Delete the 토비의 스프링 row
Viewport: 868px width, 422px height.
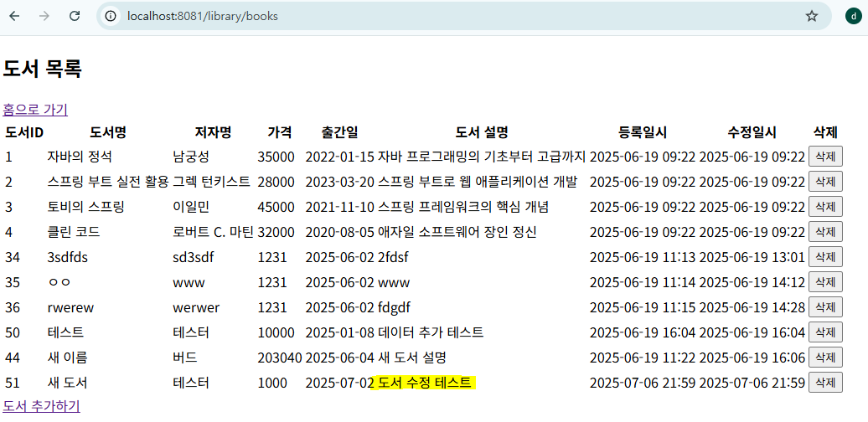pyautogui.click(x=825, y=207)
